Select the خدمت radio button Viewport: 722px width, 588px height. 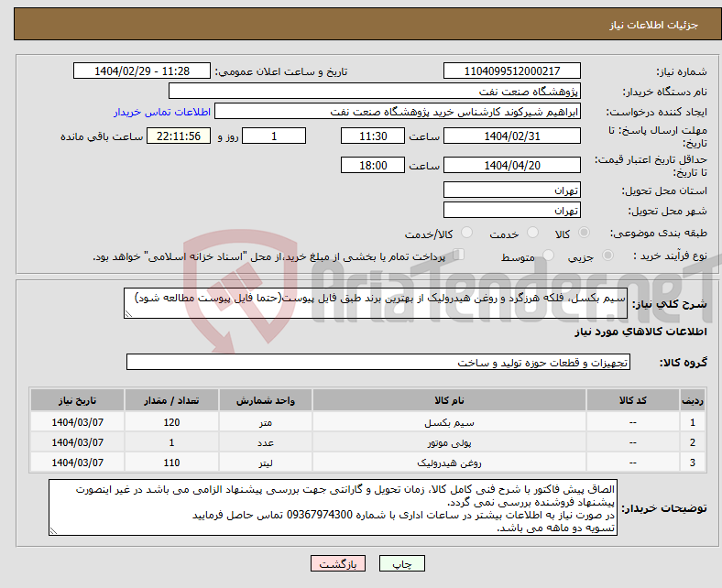[532, 233]
